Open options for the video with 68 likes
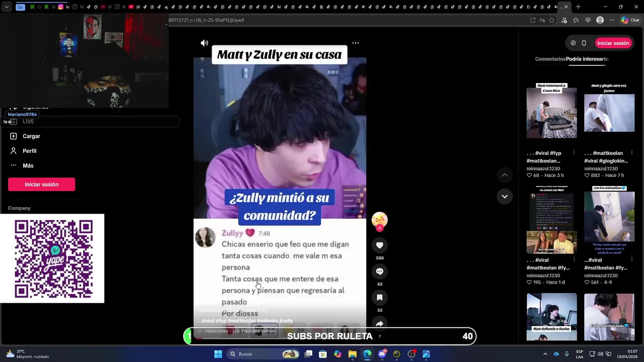This screenshot has width=644, height=362. pyautogui.click(x=574, y=153)
